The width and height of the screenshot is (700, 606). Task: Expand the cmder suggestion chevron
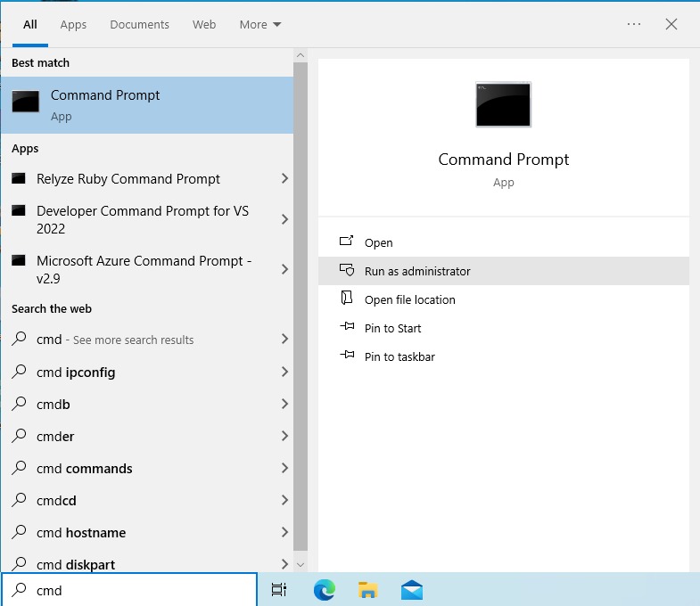[284, 436]
